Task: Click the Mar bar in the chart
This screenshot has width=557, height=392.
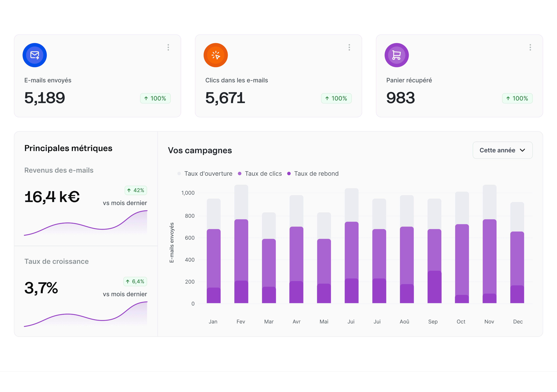Action: coord(269,258)
